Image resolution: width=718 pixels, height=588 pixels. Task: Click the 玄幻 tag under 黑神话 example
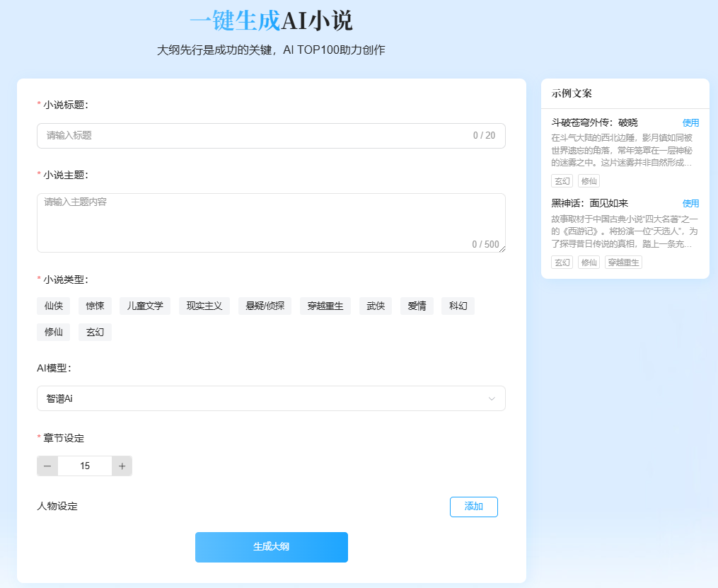pyautogui.click(x=562, y=263)
